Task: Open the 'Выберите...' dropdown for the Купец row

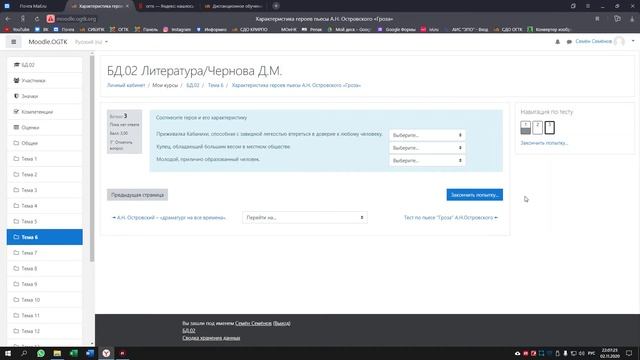Action: pyautogui.click(x=427, y=148)
